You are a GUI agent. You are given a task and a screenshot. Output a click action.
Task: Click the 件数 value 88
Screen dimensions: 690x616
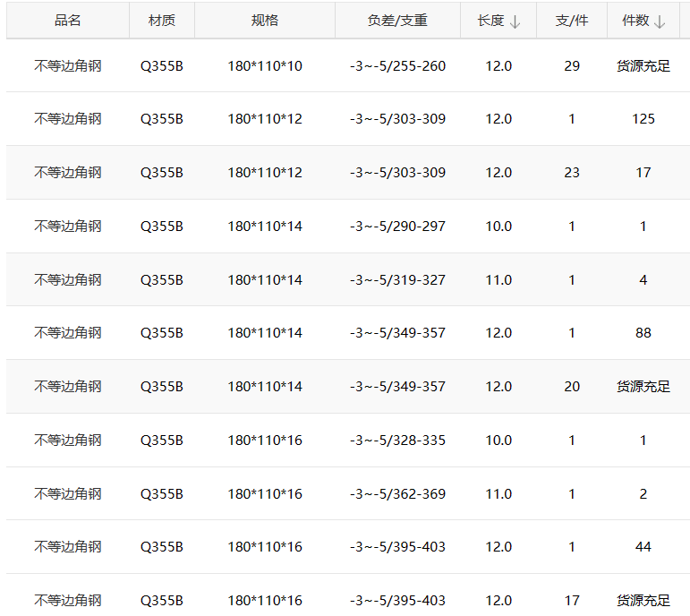click(x=643, y=333)
